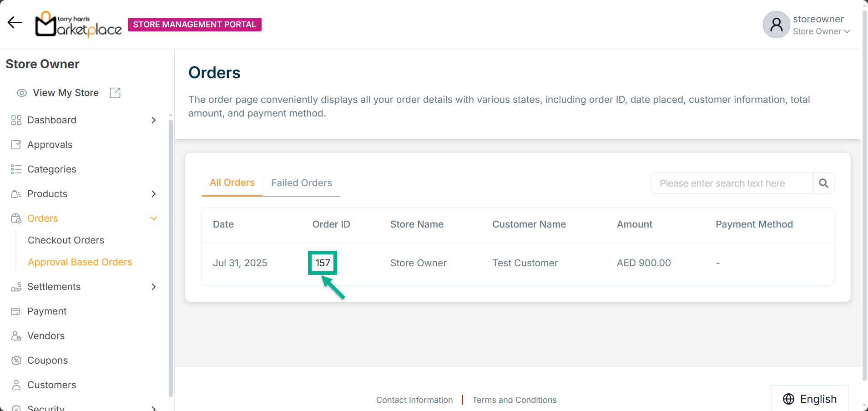Click the Coupons icon in the sidebar
This screenshot has width=868, height=411.
click(16, 360)
